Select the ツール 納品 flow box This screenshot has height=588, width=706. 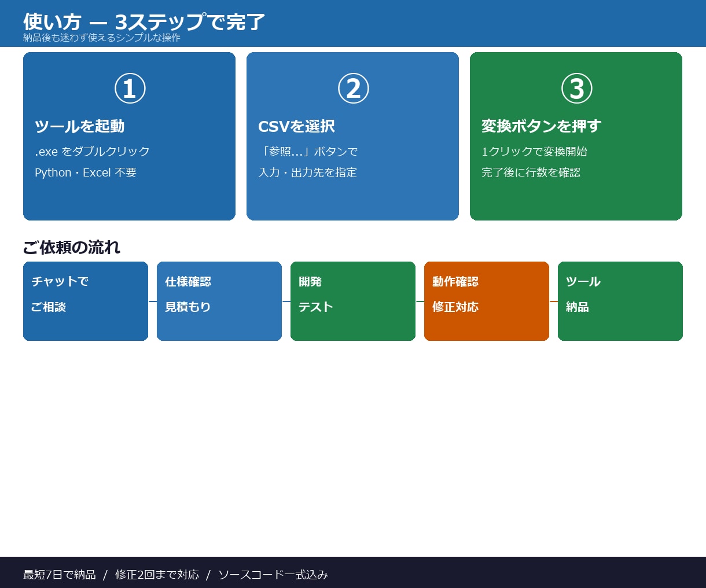click(x=620, y=301)
